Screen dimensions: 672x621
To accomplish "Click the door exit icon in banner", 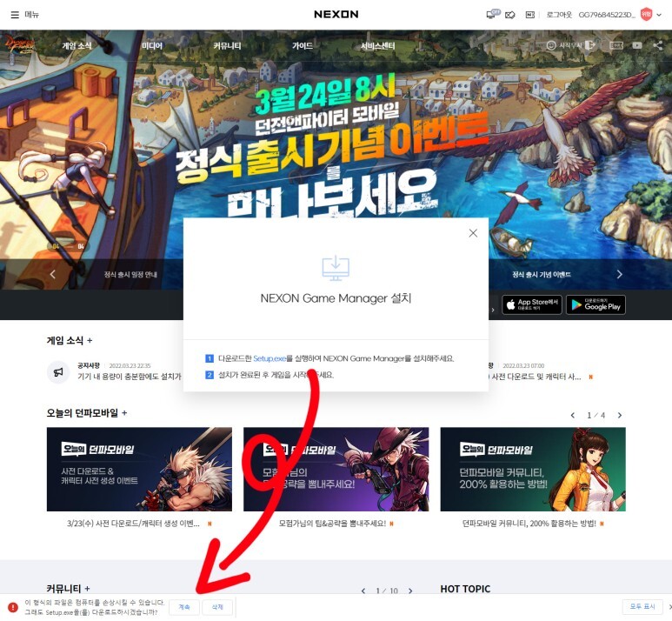I will click(590, 45).
